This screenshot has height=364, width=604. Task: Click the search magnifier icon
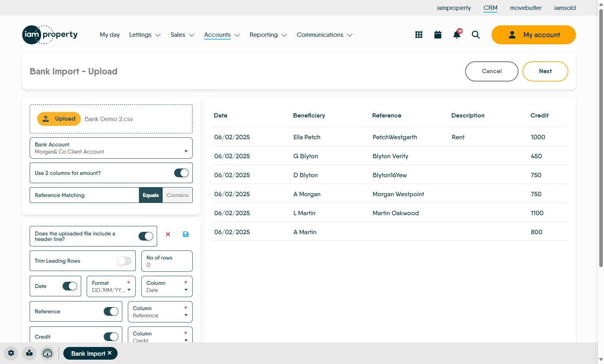pos(476,35)
